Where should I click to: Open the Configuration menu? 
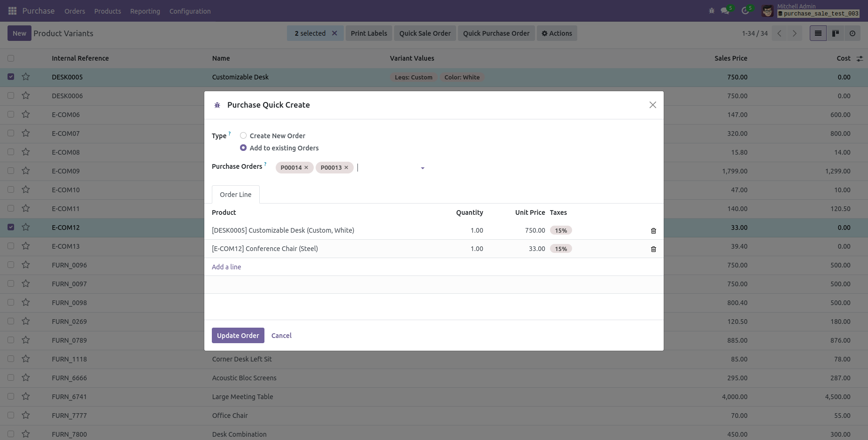click(x=190, y=11)
